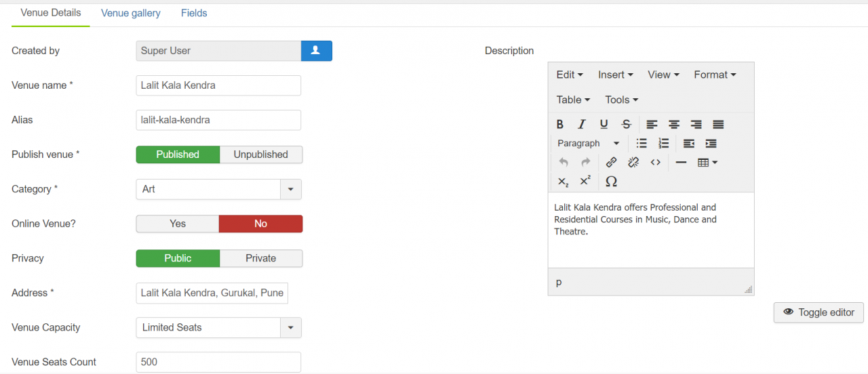The width and height of the screenshot is (868, 374).
Task: Open the Paragraph format dropdown
Action: pos(588,144)
